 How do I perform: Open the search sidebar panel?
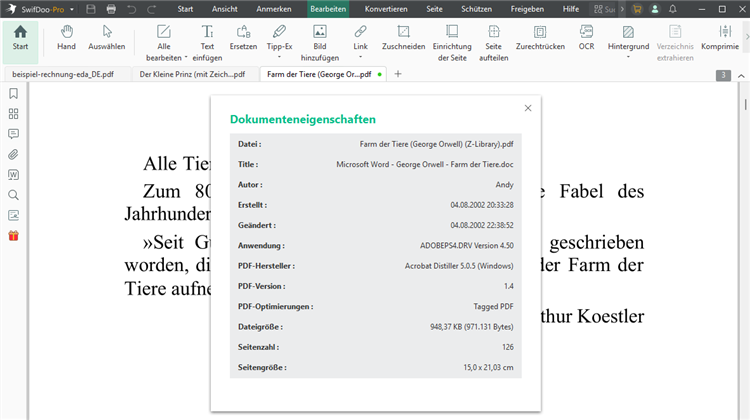pos(13,195)
